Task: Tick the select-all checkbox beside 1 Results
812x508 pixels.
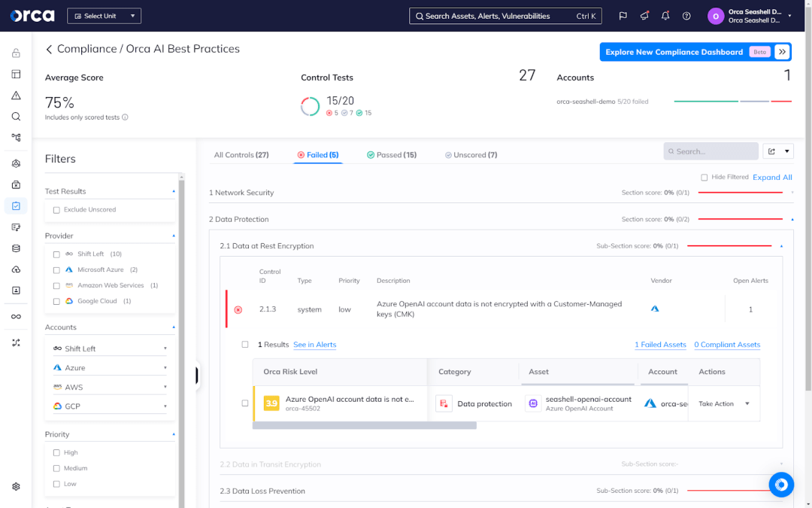Action: point(245,344)
